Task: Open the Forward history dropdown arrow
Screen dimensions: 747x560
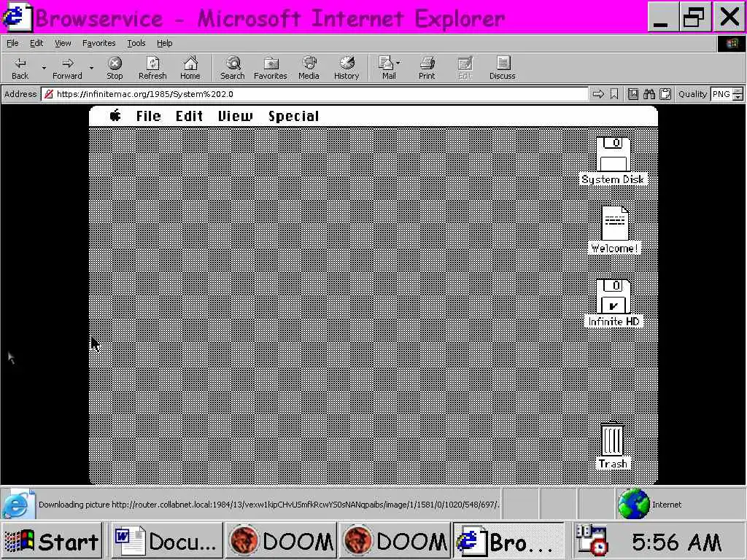Action: pos(91,68)
